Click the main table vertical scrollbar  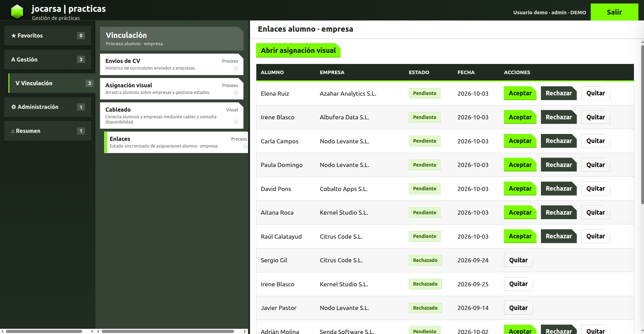tap(642, 125)
